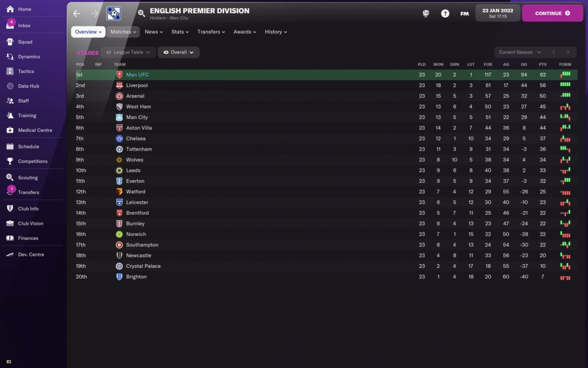Click the Scouting magnifier icon in sidebar
Image resolution: width=588 pixels, height=368 pixels.
(10, 178)
